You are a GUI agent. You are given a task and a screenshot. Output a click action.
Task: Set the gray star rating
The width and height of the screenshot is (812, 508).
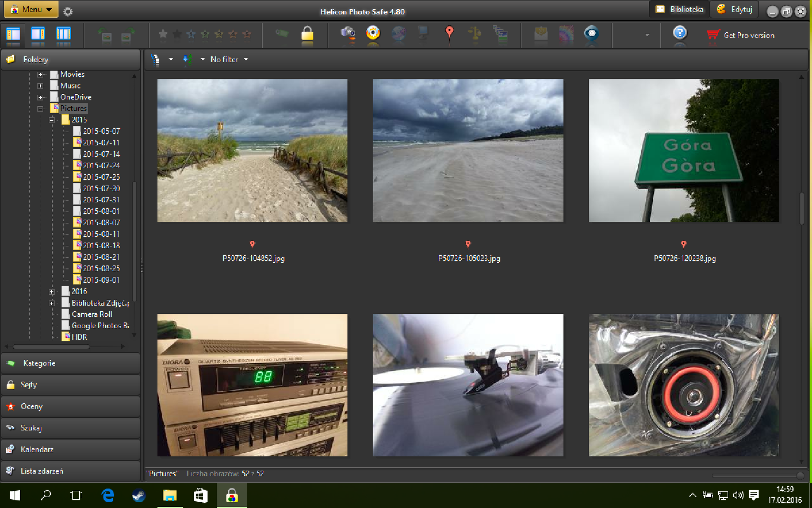(163, 34)
